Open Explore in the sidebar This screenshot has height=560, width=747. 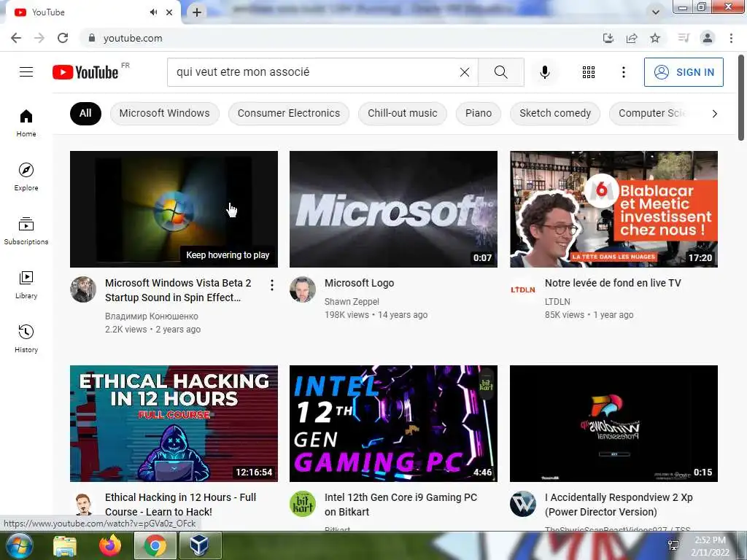26,176
